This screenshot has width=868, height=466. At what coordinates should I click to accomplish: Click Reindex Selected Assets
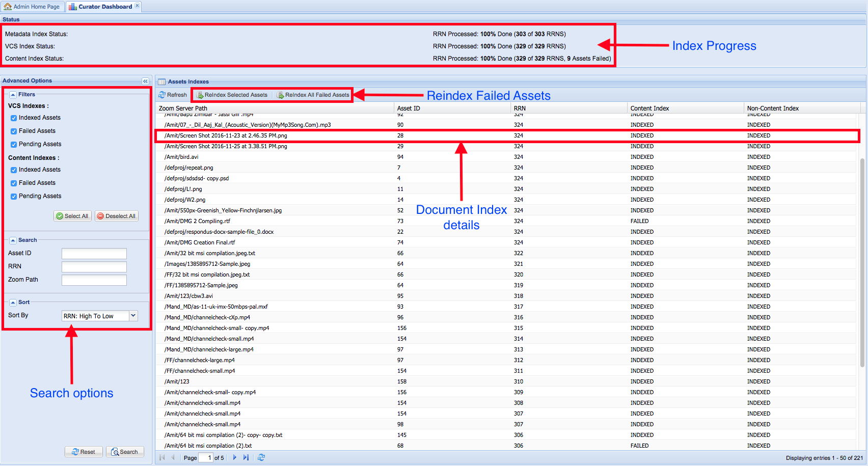232,95
